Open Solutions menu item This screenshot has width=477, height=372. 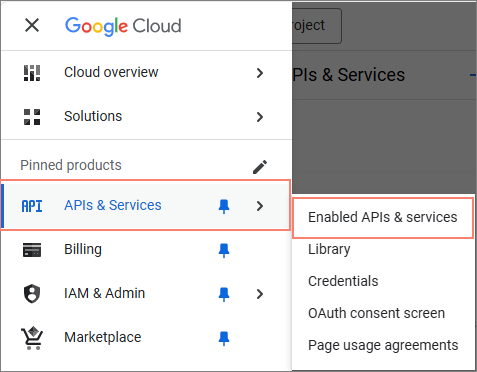[146, 117]
